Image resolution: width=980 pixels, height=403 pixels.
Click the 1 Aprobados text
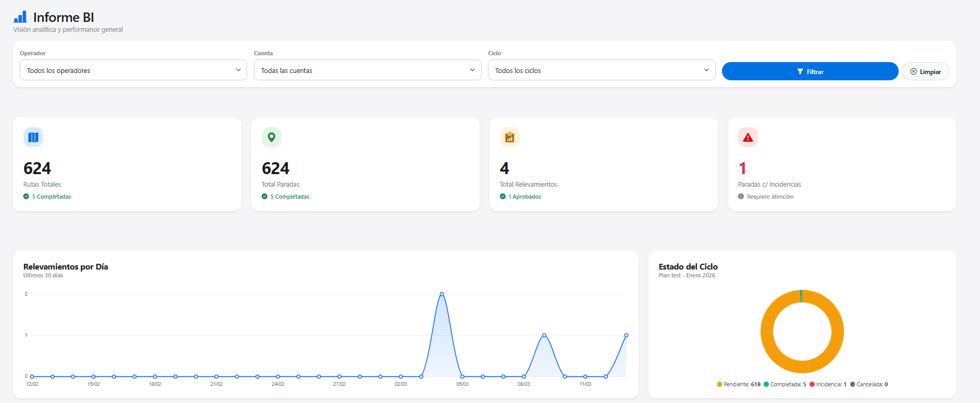[524, 197]
